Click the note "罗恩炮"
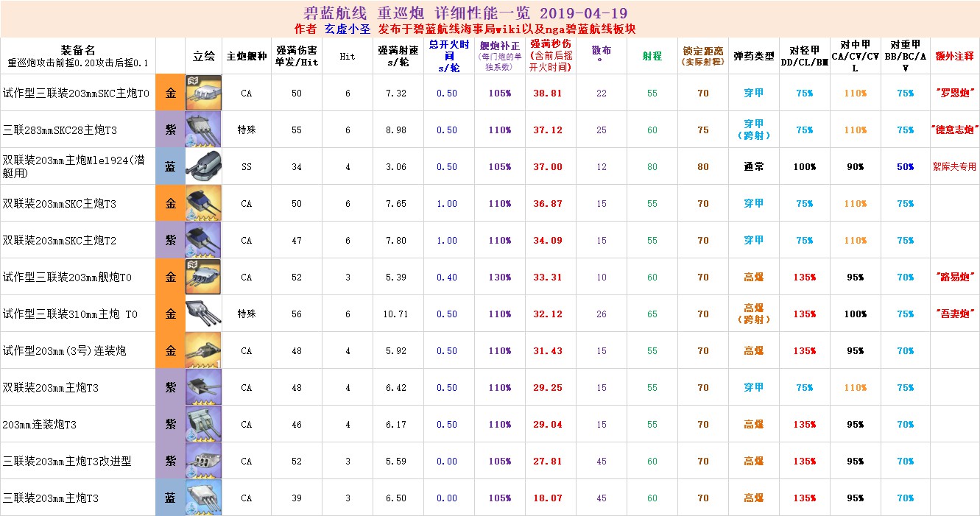Viewport: 980px width, 516px height. click(955, 93)
